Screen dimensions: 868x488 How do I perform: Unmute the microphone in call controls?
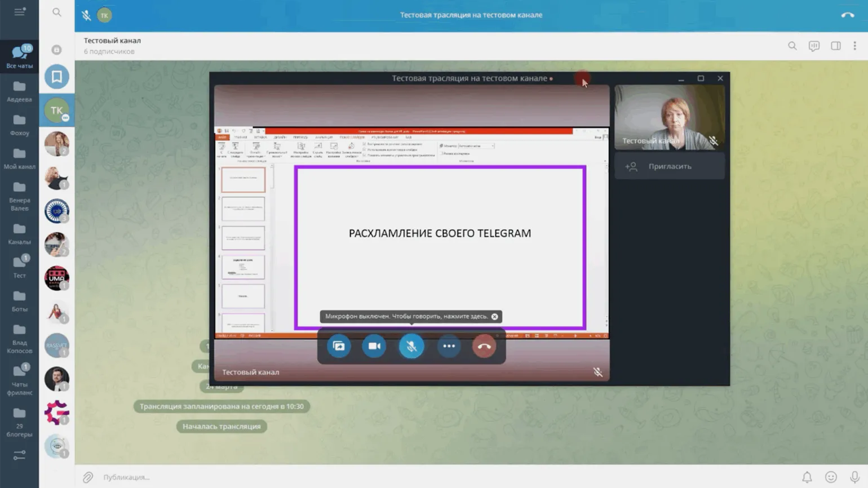pos(411,346)
